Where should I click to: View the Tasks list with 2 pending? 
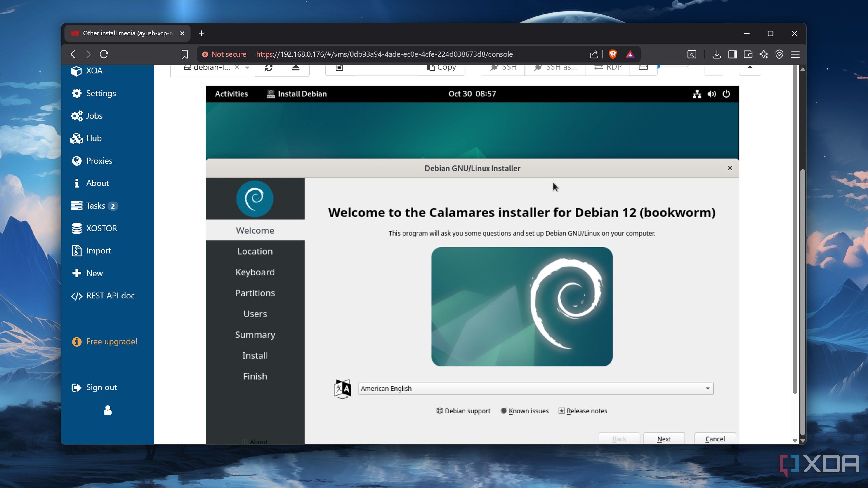(95, 206)
